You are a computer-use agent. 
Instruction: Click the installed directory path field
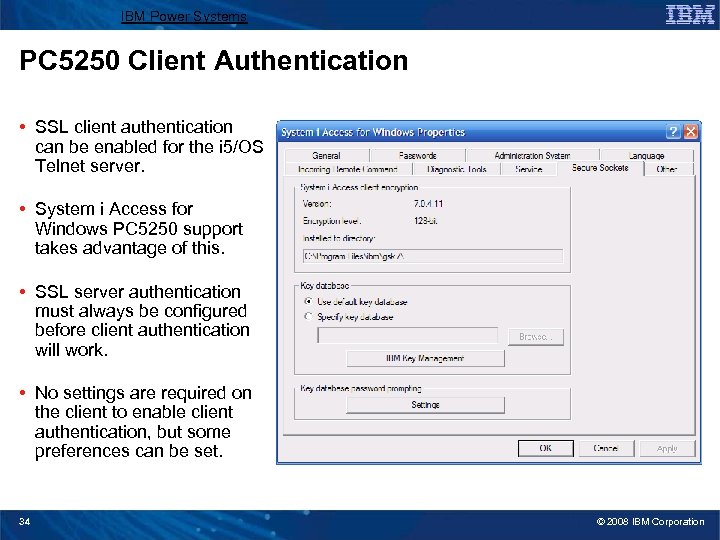pos(433,256)
